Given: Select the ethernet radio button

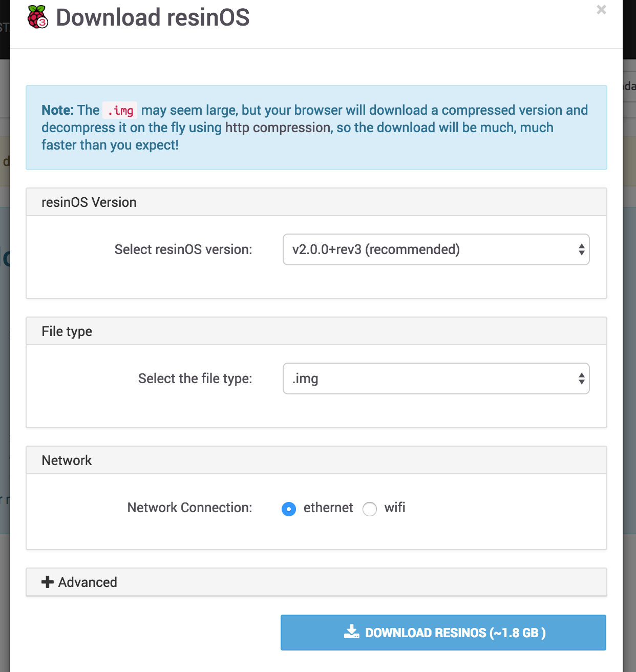Looking at the screenshot, I should [x=289, y=509].
